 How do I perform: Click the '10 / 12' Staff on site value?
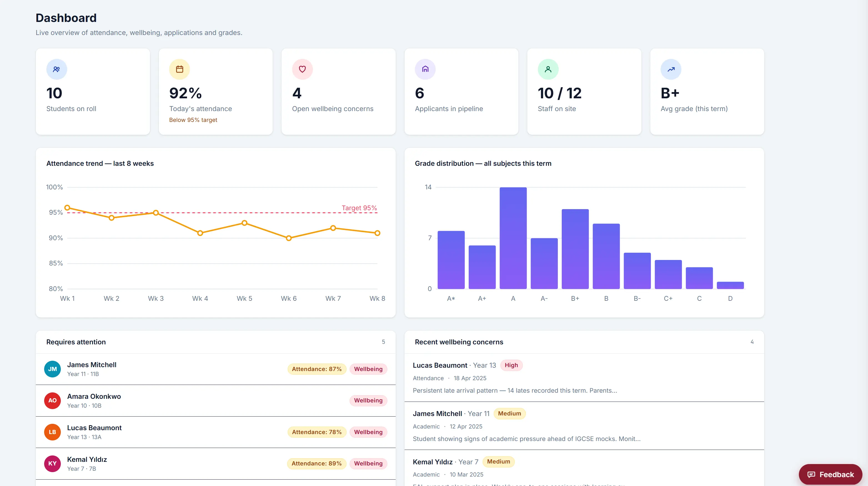tap(560, 93)
